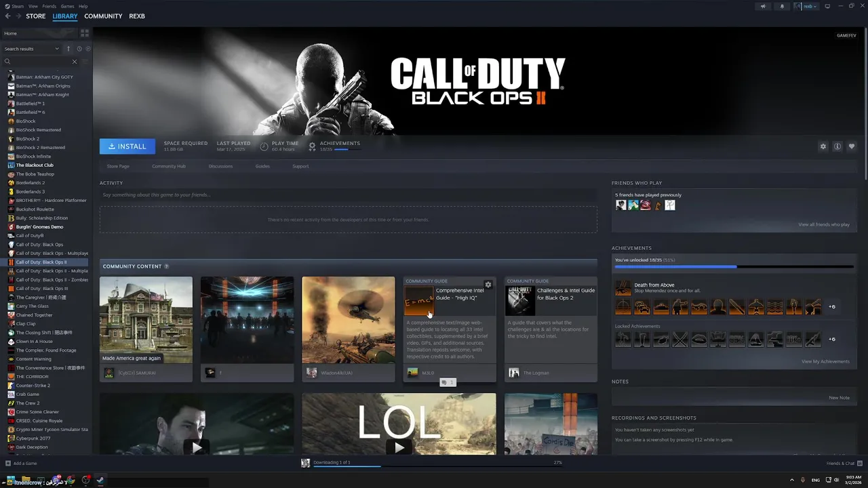Open the Games menu

pos(67,6)
